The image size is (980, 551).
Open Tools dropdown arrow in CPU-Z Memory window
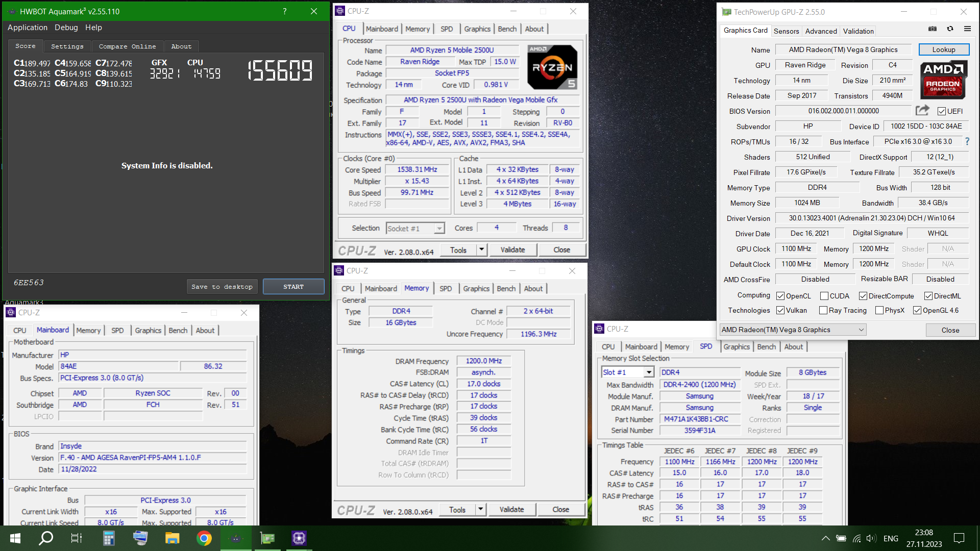480,509
